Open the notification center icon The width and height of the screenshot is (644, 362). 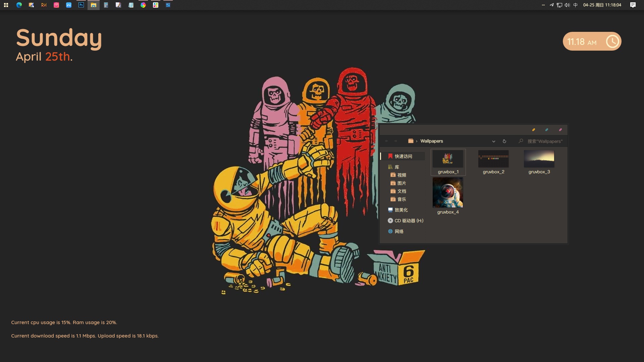[633, 5]
